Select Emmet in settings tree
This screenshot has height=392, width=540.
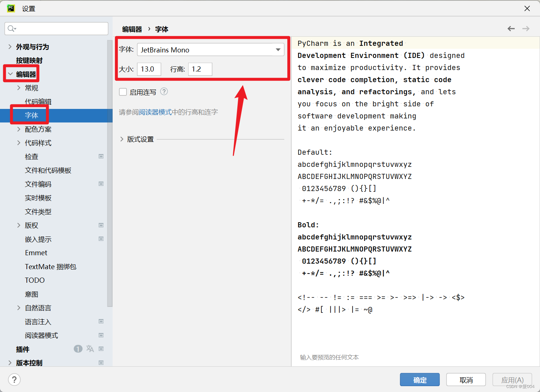tap(36, 253)
